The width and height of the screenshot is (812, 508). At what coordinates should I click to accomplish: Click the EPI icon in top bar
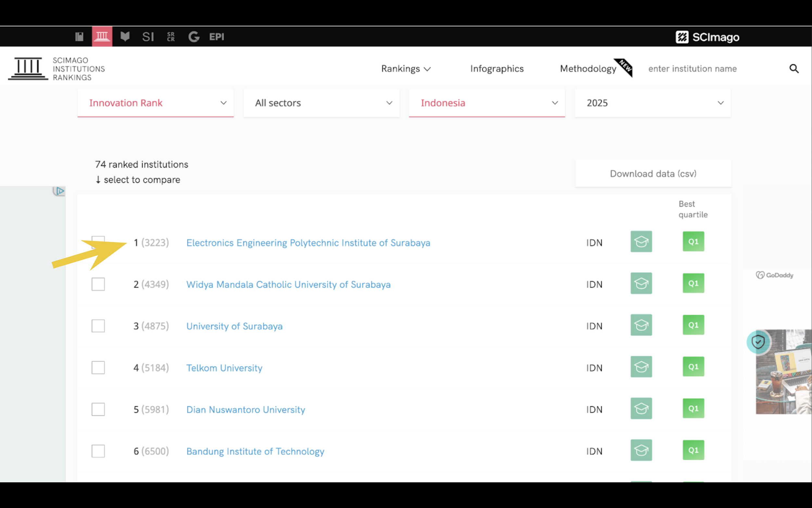pyautogui.click(x=217, y=37)
